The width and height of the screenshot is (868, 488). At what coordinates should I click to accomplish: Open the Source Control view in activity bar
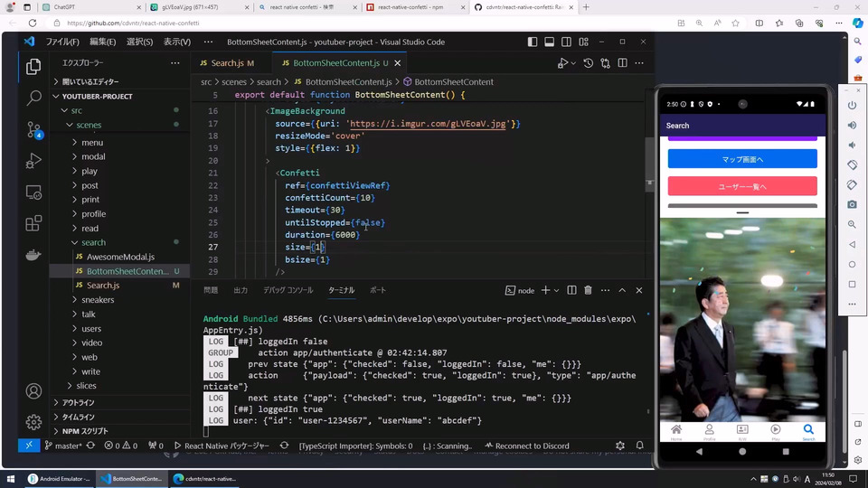click(x=33, y=129)
